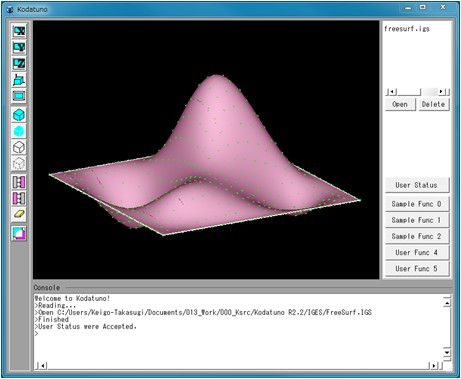The height and width of the screenshot is (379, 461).
Task: Click the lower pink-gray deselect icon
Action: click(19, 198)
